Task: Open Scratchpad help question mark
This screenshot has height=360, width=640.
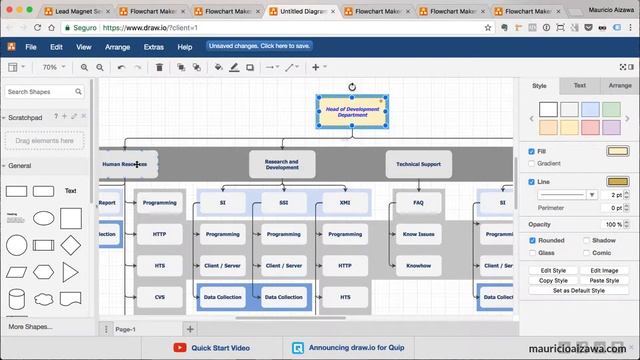Action: (56, 116)
